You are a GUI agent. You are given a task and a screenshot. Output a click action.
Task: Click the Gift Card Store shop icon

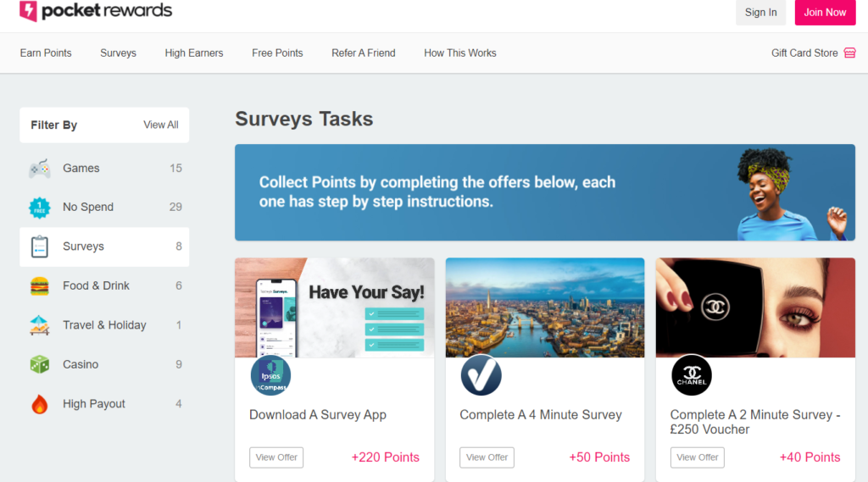point(849,53)
